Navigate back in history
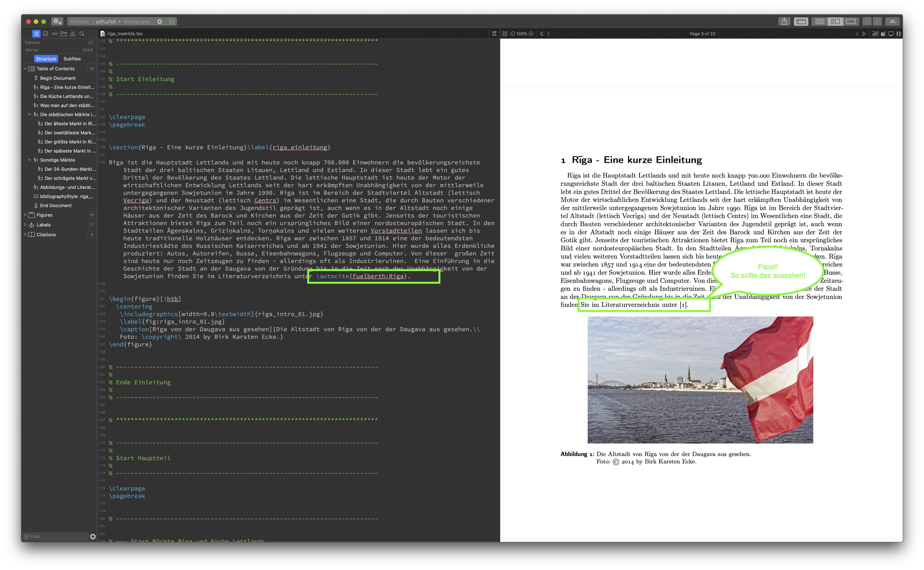 point(867,21)
